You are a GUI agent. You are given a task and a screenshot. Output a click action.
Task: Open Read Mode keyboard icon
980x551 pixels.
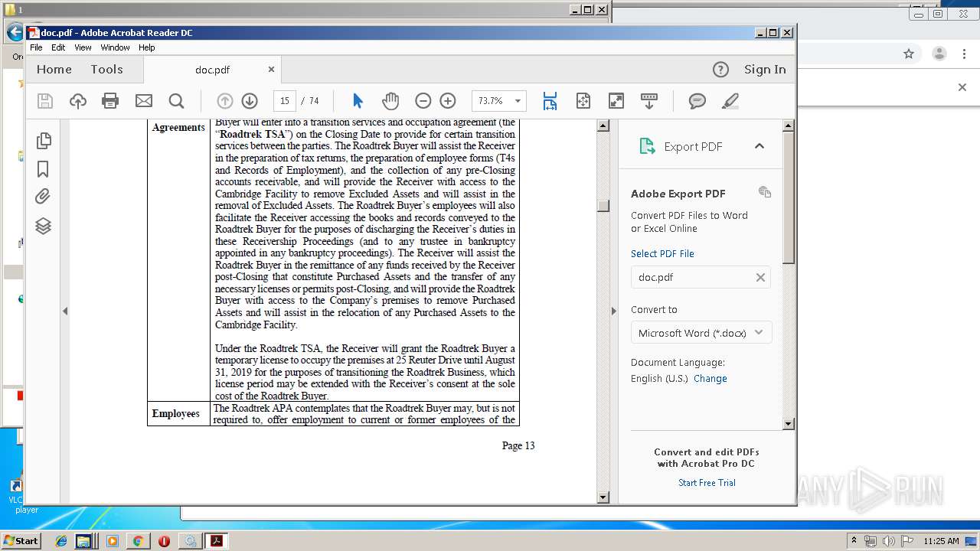click(649, 101)
